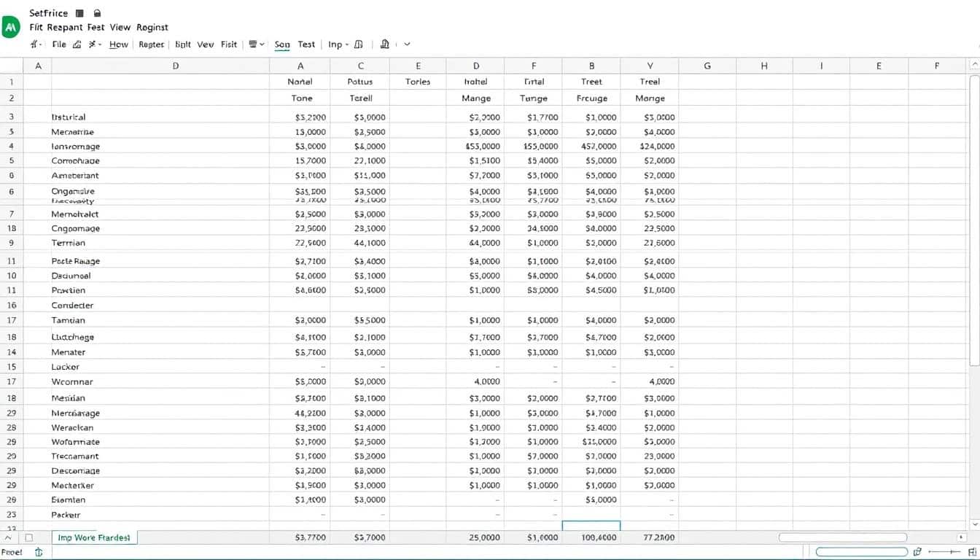This screenshot has width=980, height=560.
Task: Click the small button right of sheet tab scrollbar
Action: pos(961,537)
